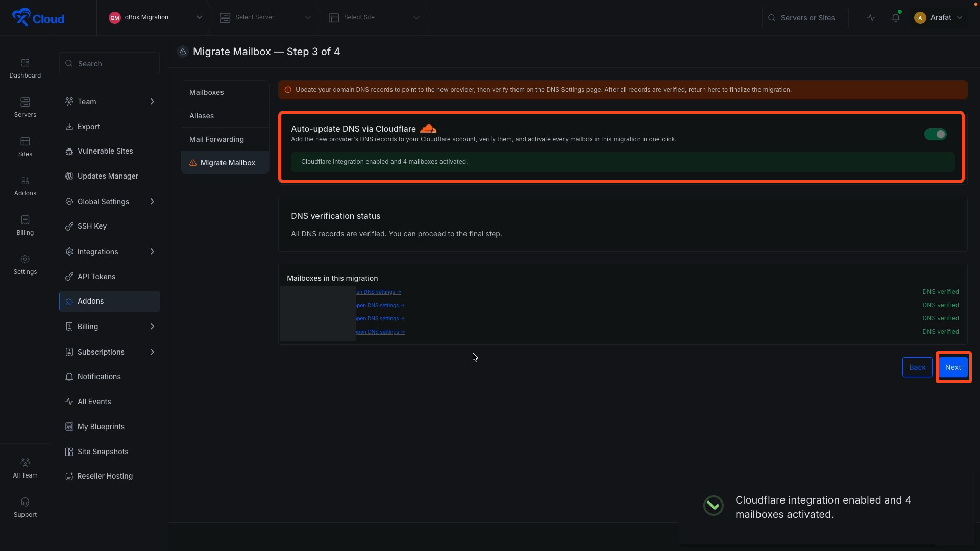
Task: Open the first mailbox's DNS settings link
Action: 378,292
